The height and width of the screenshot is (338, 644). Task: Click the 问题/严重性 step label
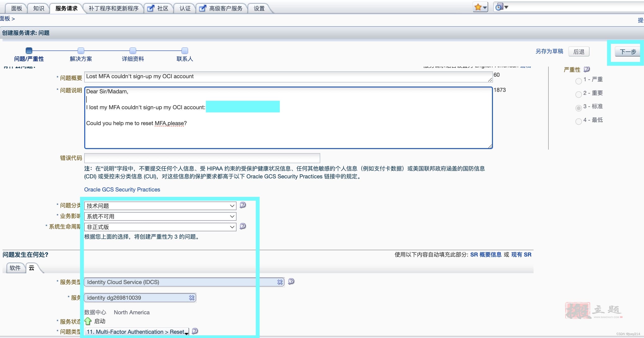29,59
